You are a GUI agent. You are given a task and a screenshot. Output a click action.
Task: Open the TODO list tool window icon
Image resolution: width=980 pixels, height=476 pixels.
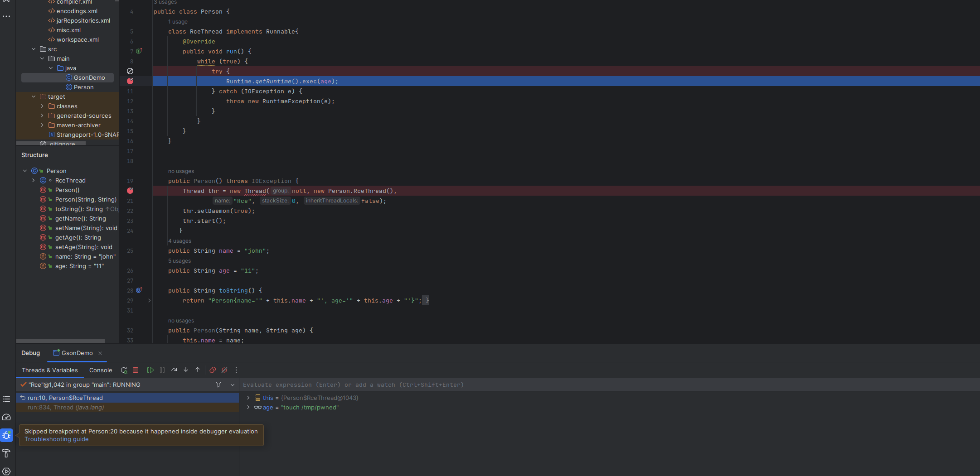tap(6, 399)
